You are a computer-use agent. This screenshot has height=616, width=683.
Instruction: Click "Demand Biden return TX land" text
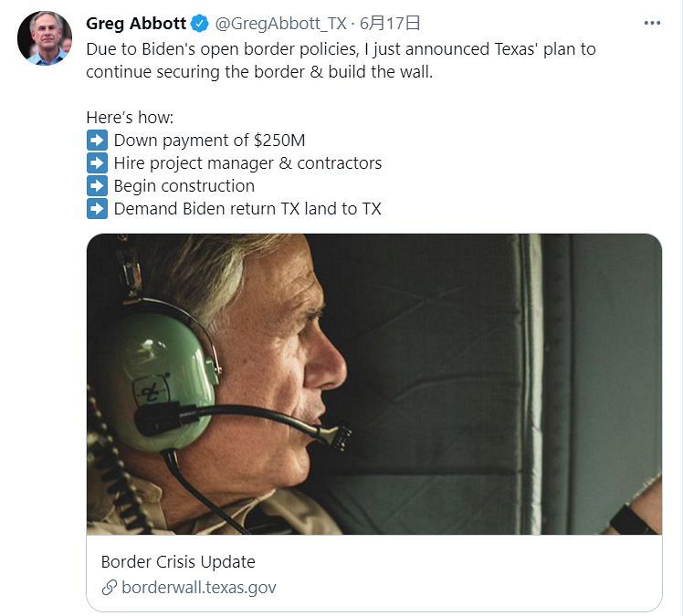click(226, 208)
